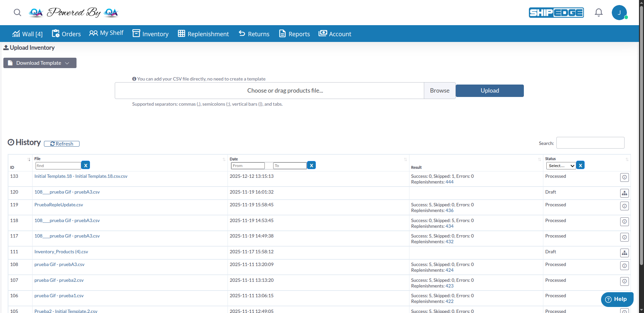Open the Returns section

point(254,34)
